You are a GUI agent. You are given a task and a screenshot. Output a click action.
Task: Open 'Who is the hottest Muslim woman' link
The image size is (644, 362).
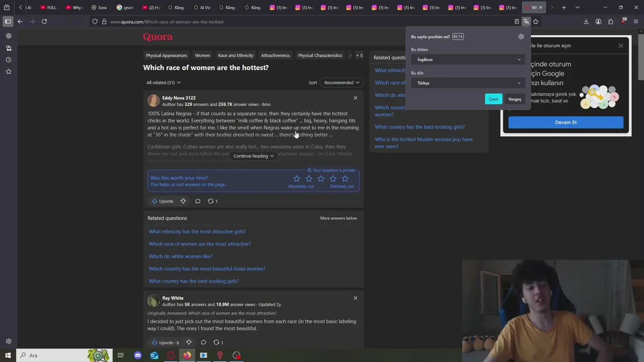424,143
